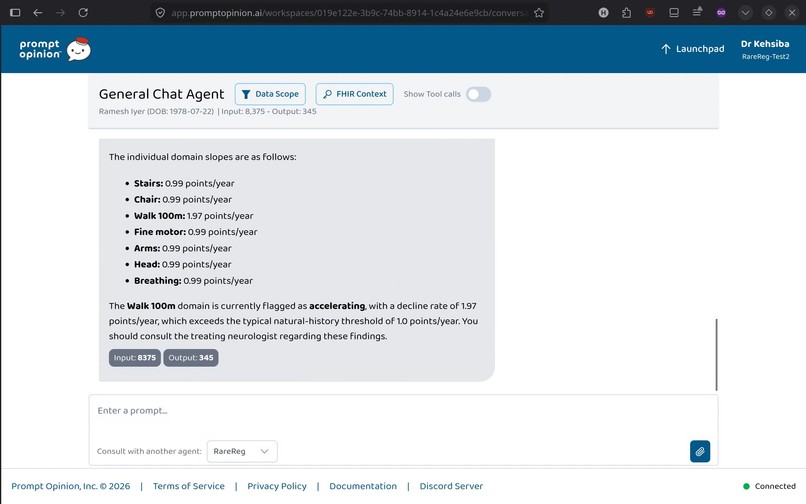Click the diamond icon in browser toolbar
806x504 pixels.
click(x=768, y=12)
